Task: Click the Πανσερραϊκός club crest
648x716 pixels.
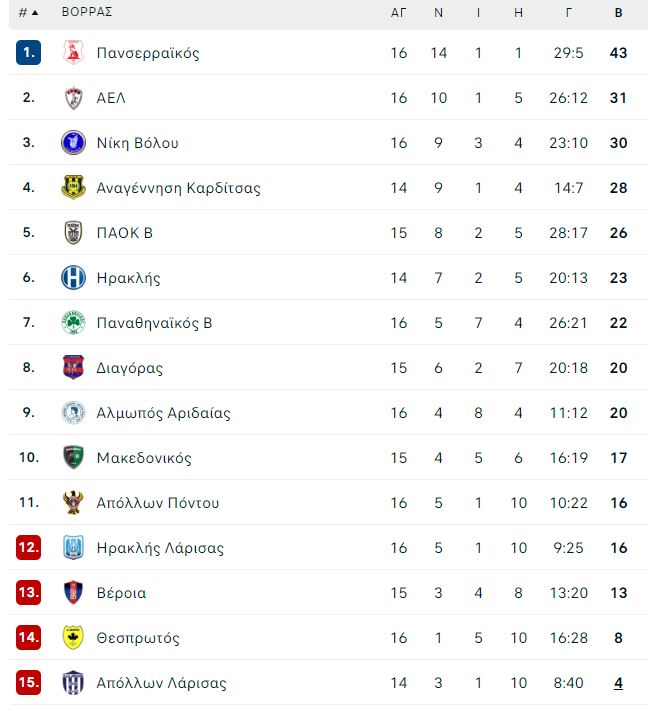Action: (x=73, y=53)
